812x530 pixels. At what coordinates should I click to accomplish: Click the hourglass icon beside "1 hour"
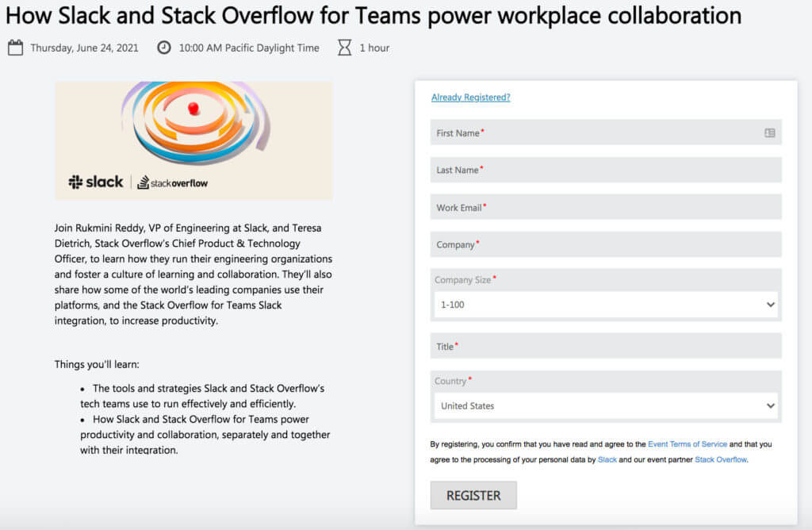coord(344,48)
